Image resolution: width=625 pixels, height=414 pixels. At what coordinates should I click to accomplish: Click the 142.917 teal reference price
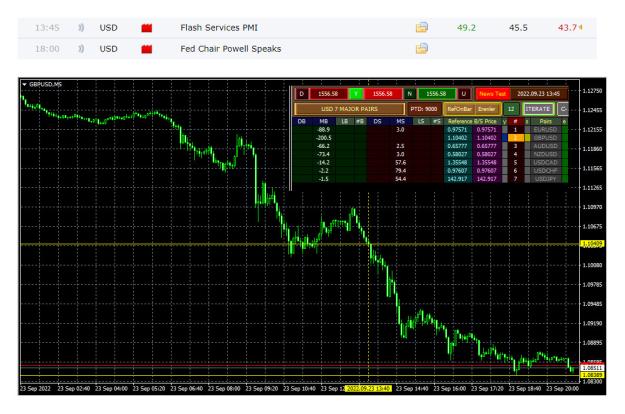[x=457, y=179]
